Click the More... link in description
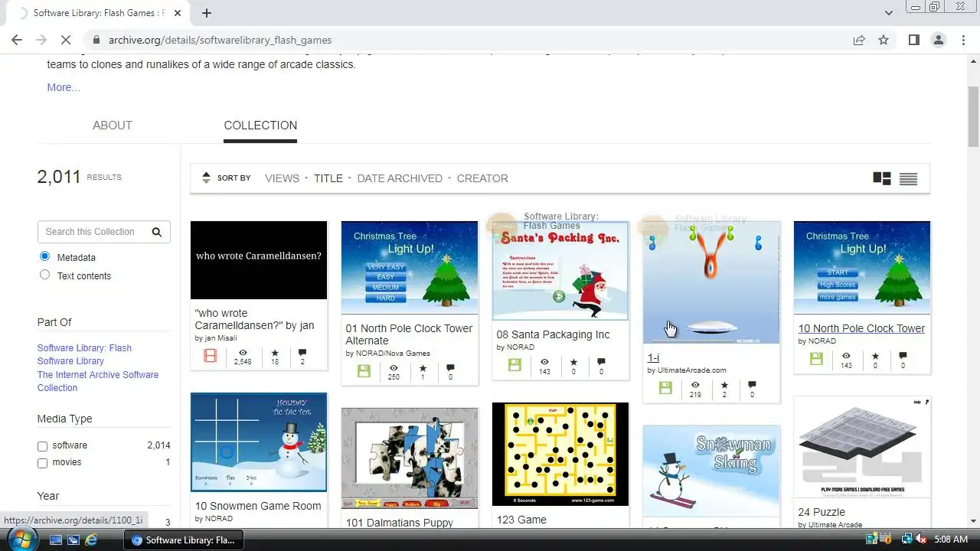 (x=64, y=87)
